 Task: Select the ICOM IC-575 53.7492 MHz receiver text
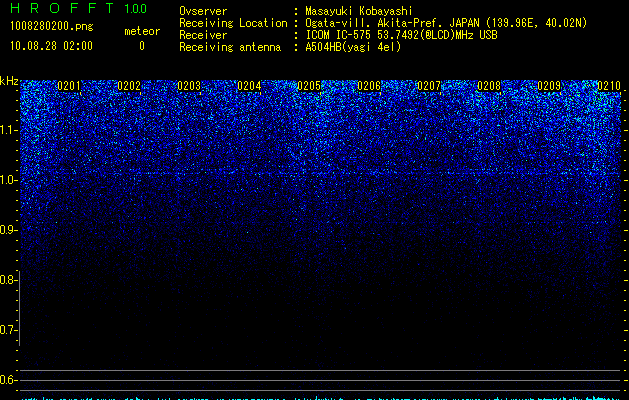(401, 35)
